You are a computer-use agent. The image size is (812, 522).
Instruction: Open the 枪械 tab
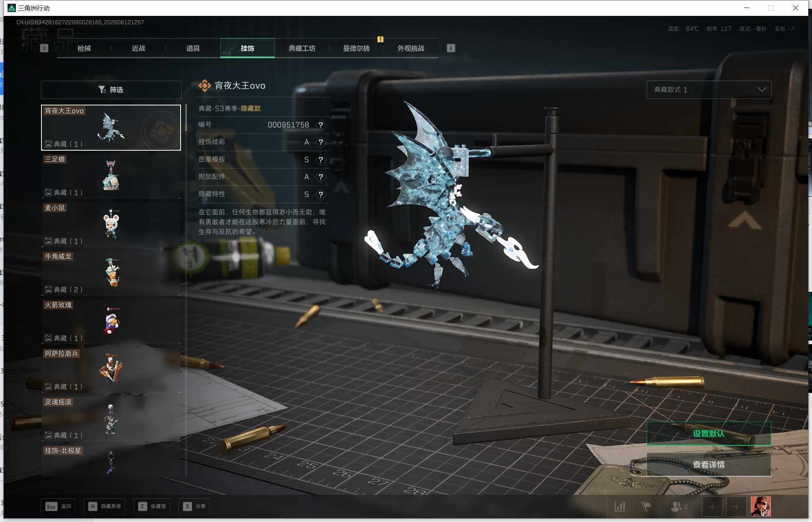pos(84,48)
